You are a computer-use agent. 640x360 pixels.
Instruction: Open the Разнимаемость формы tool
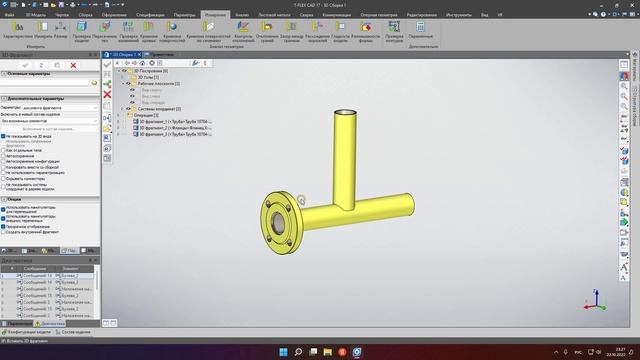pos(365,31)
